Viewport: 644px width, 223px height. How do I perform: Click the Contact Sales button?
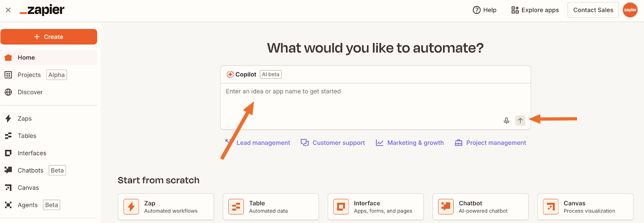pos(593,10)
